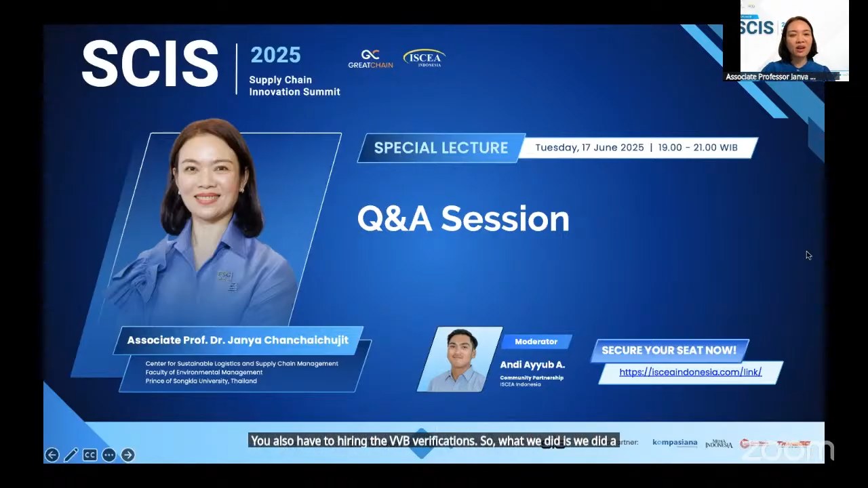Click the Moderator tag label
The height and width of the screenshot is (488, 868).
point(536,342)
